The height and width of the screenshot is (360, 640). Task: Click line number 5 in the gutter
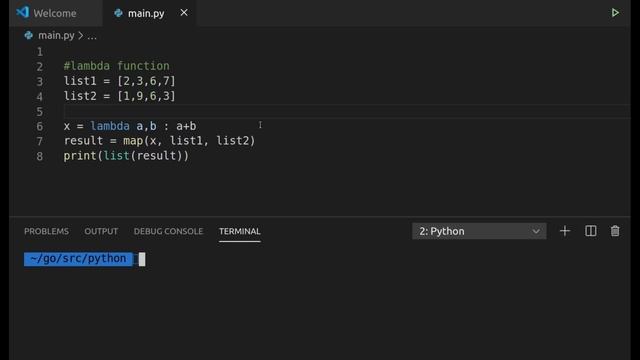point(40,111)
